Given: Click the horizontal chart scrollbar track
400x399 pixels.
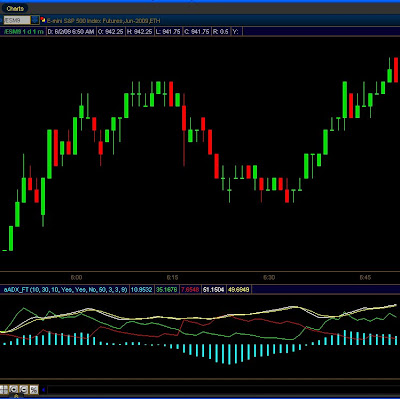Looking at the screenshot, I should point(223,389).
